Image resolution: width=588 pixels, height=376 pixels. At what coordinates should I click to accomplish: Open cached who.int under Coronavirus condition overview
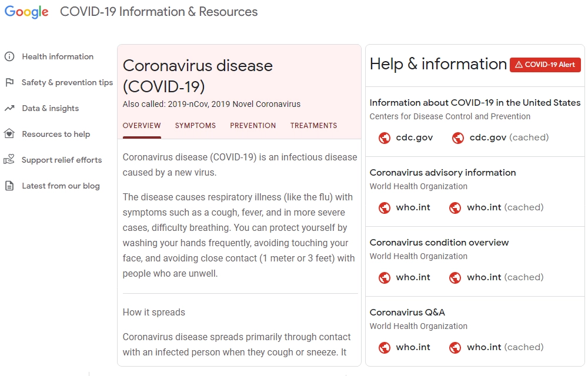tap(505, 277)
